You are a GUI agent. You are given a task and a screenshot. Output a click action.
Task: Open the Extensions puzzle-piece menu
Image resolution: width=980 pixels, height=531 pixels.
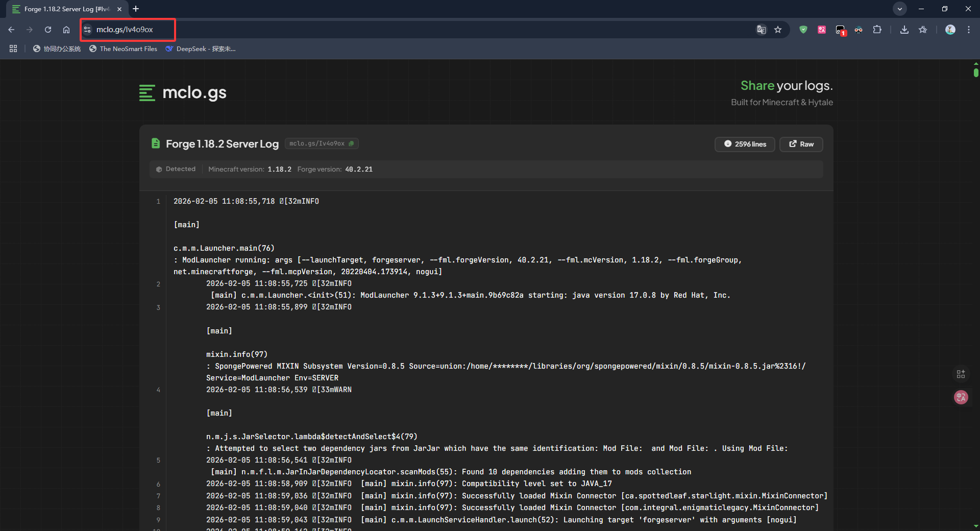[877, 30]
